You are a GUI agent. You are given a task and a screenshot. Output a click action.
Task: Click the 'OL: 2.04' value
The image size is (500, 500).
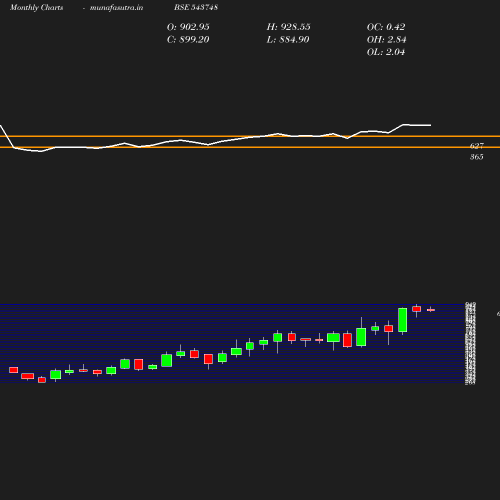click(386, 52)
